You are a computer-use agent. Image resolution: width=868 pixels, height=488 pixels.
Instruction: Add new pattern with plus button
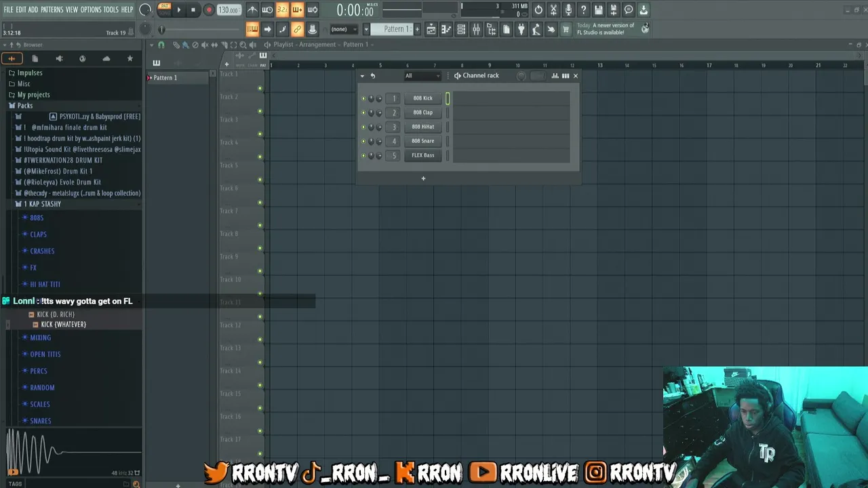pos(416,29)
